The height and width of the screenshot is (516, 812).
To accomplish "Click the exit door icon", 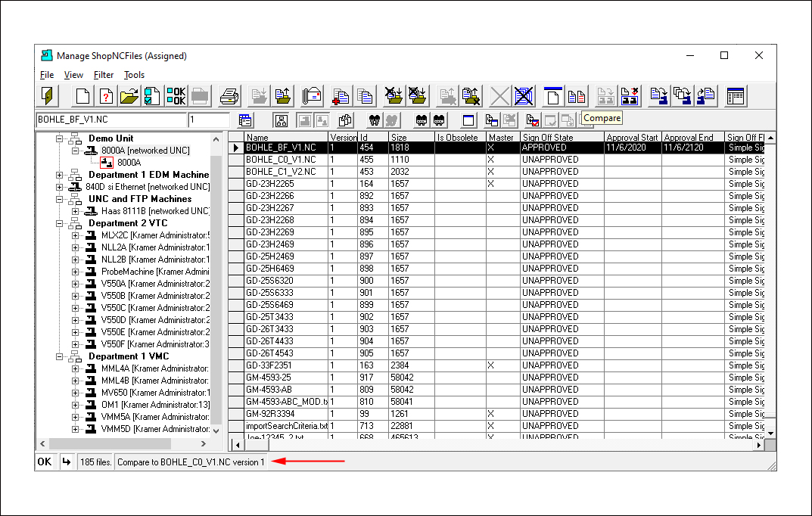I will click(x=48, y=96).
